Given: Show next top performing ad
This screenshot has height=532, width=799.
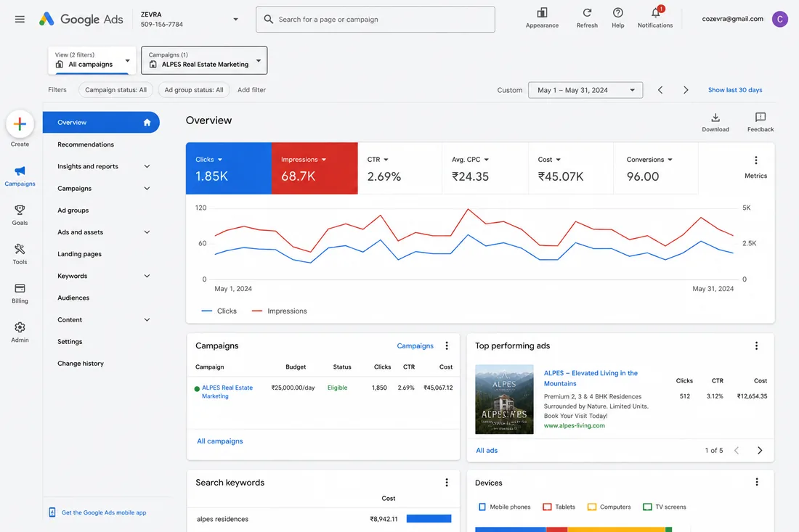Looking at the screenshot, I should (x=760, y=451).
